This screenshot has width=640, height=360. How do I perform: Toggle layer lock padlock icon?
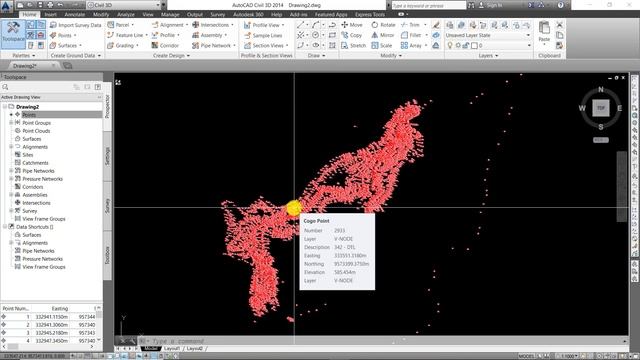pyautogui.click(x=466, y=45)
